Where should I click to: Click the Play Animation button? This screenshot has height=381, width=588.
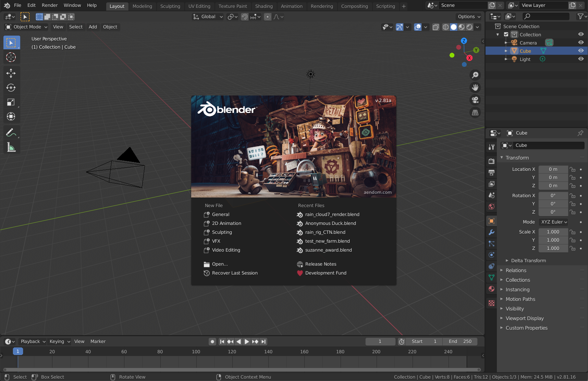coord(247,342)
